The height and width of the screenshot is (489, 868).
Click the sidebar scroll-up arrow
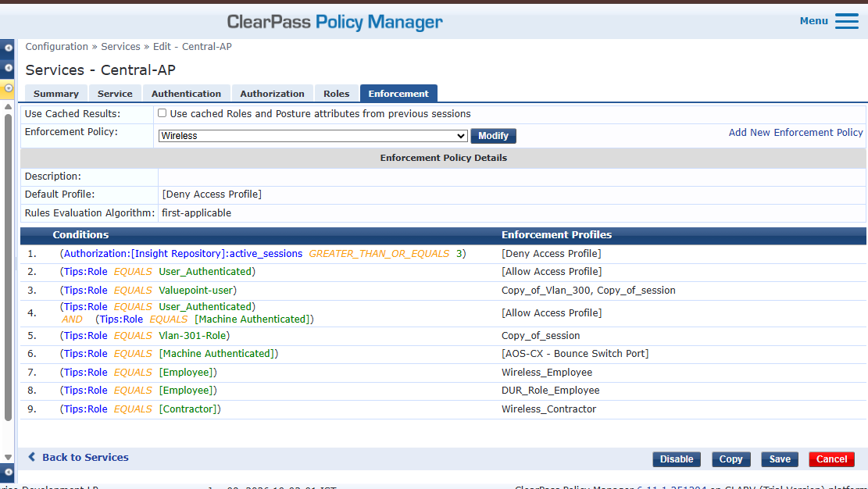tap(8, 106)
